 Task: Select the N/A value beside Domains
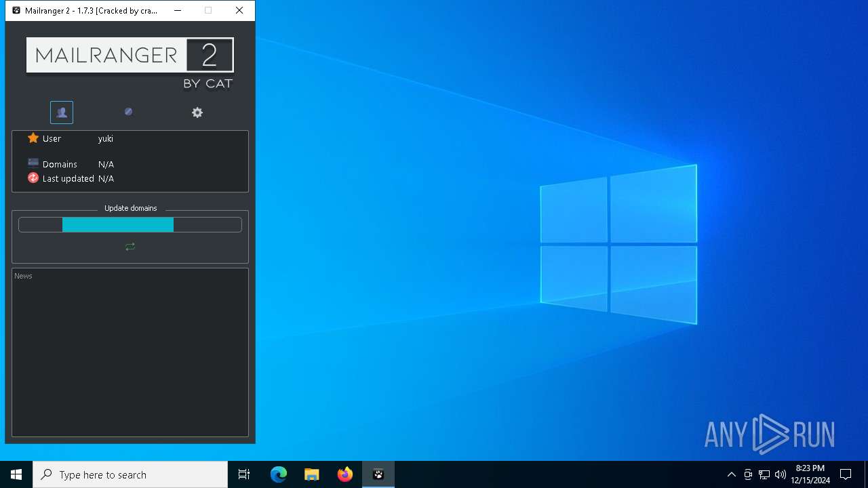click(x=106, y=165)
